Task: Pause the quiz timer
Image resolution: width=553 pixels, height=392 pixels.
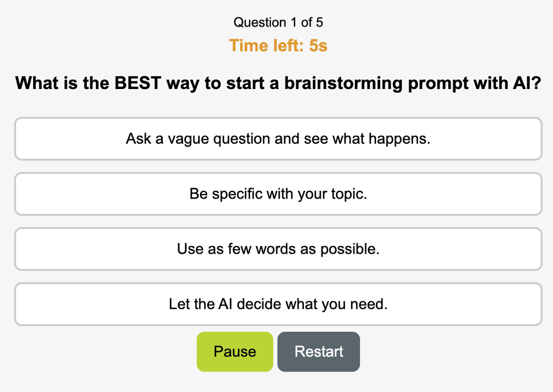Action: click(235, 352)
